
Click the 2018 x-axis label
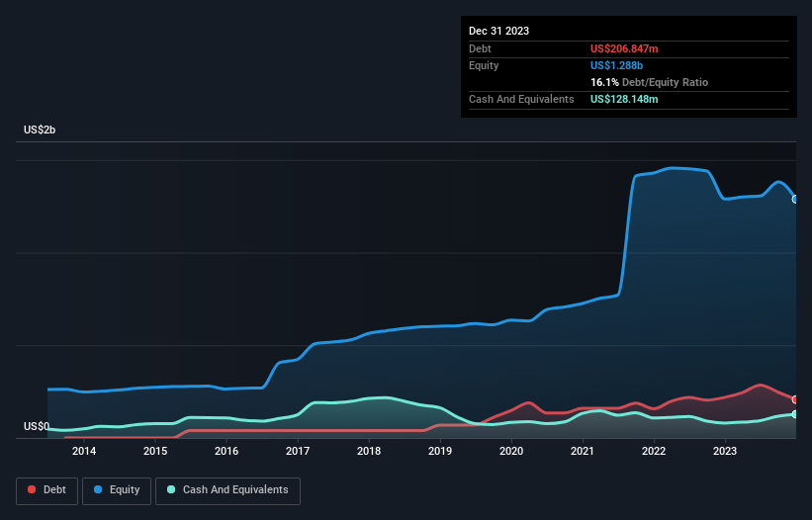pyautogui.click(x=369, y=451)
